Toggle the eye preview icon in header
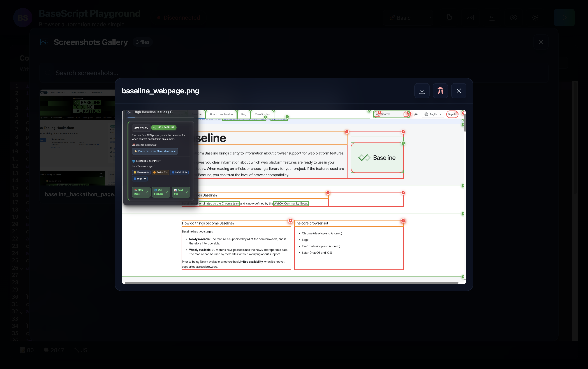This screenshot has height=369, width=588. (x=514, y=18)
